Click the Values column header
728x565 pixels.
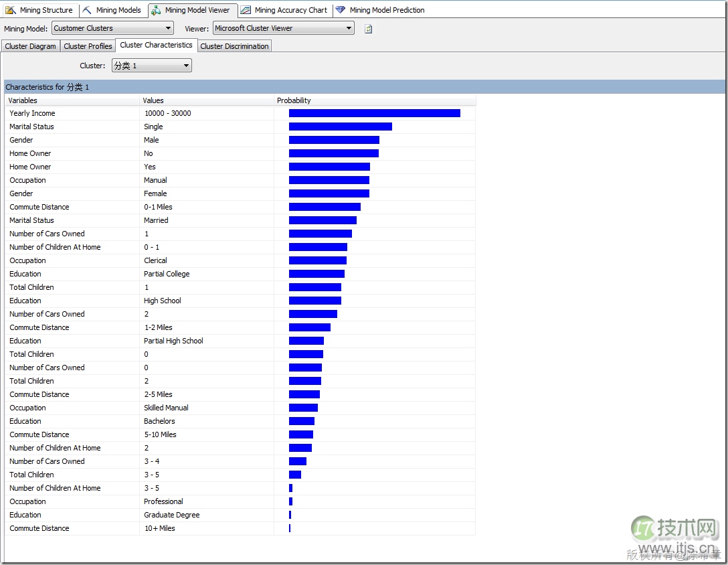(x=153, y=100)
